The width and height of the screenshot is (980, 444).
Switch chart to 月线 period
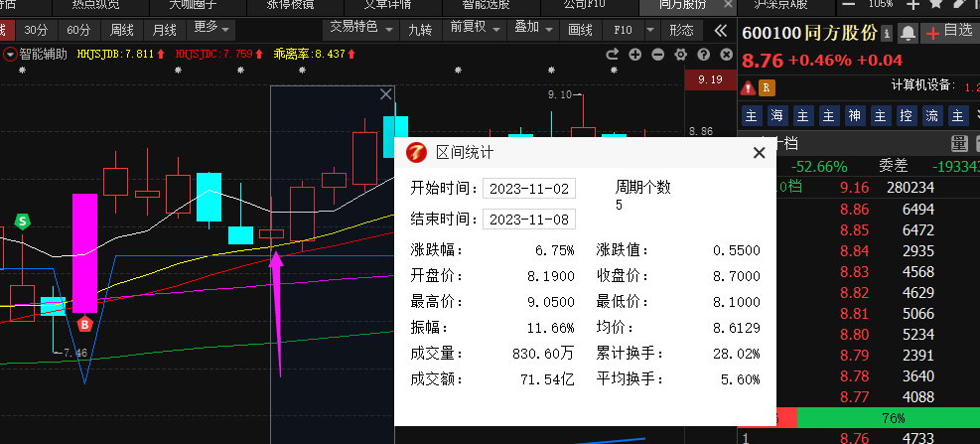[165, 30]
